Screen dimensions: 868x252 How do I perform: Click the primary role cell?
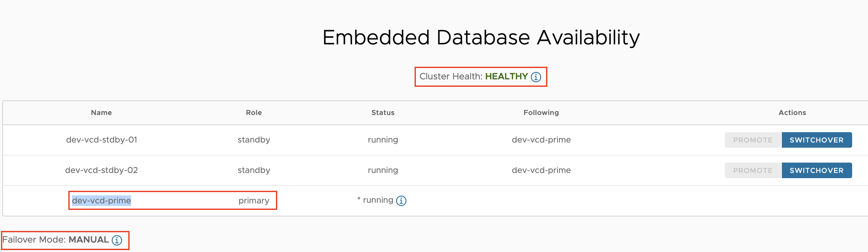pos(254,201)
